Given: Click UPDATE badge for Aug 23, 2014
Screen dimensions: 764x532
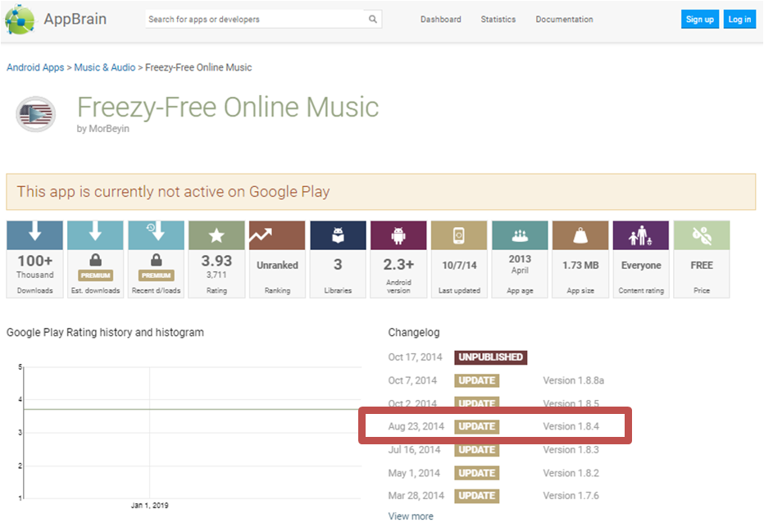Looking at the screenshot, I should [x=477, y=426].
